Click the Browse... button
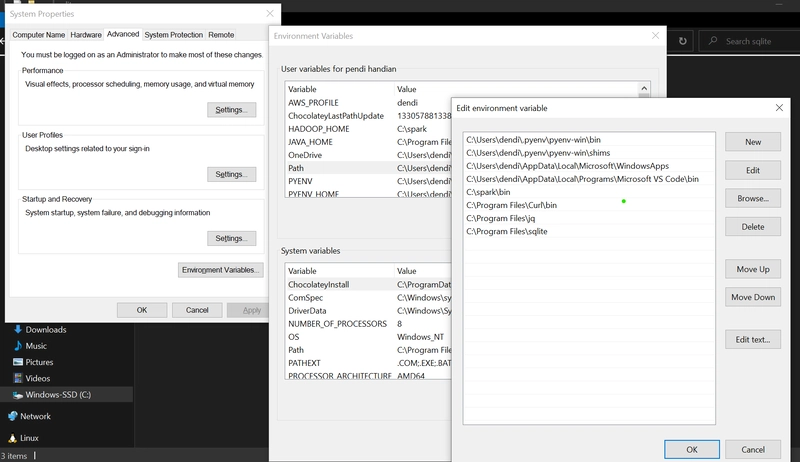This screenshot has width=800, height=462. pyautogui.click(x=753, y=198)
